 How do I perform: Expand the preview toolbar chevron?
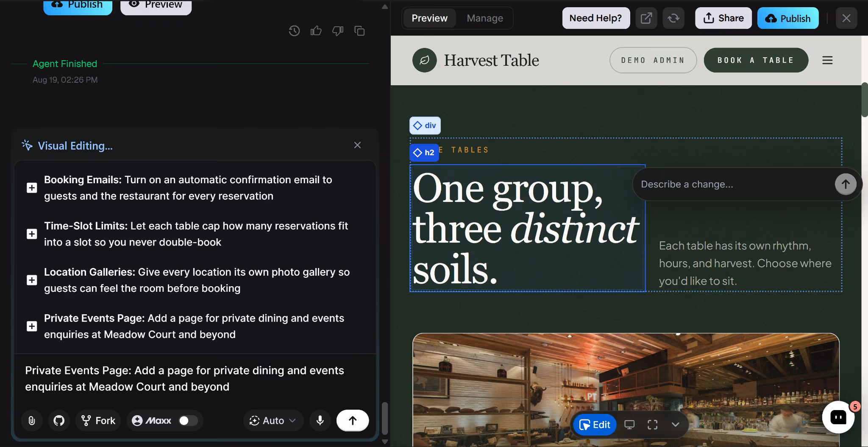[x=675, y=425]
